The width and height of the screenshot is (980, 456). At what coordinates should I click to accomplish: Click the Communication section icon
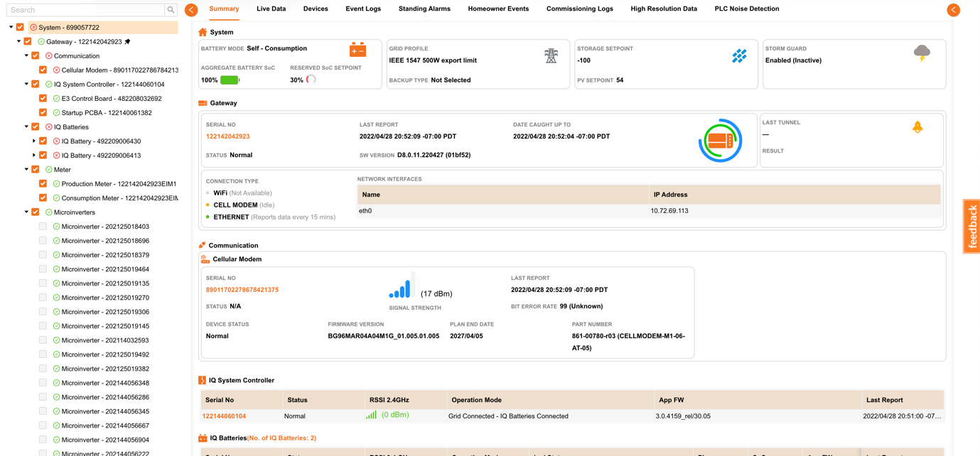203,245
